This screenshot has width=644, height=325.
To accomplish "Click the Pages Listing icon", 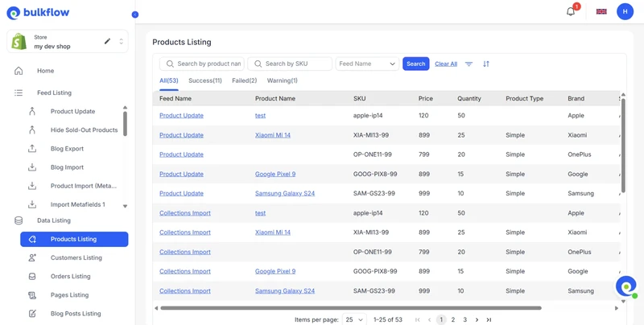I will pos(32,295).
